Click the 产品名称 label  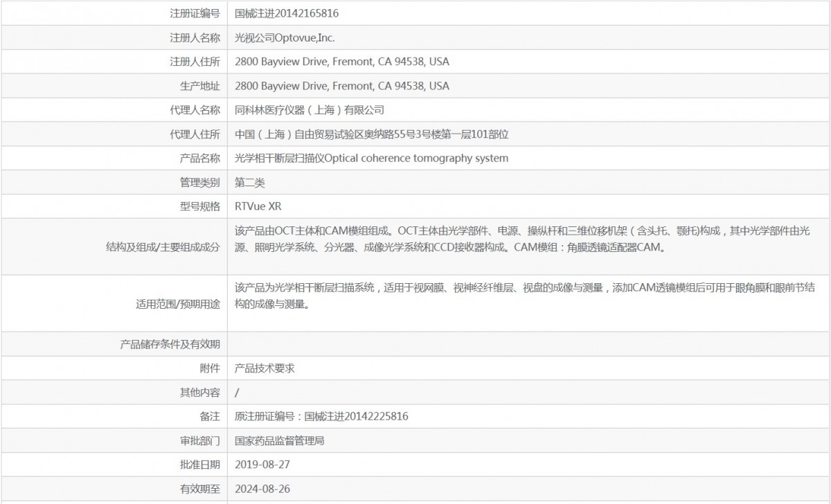click(200, 159)
